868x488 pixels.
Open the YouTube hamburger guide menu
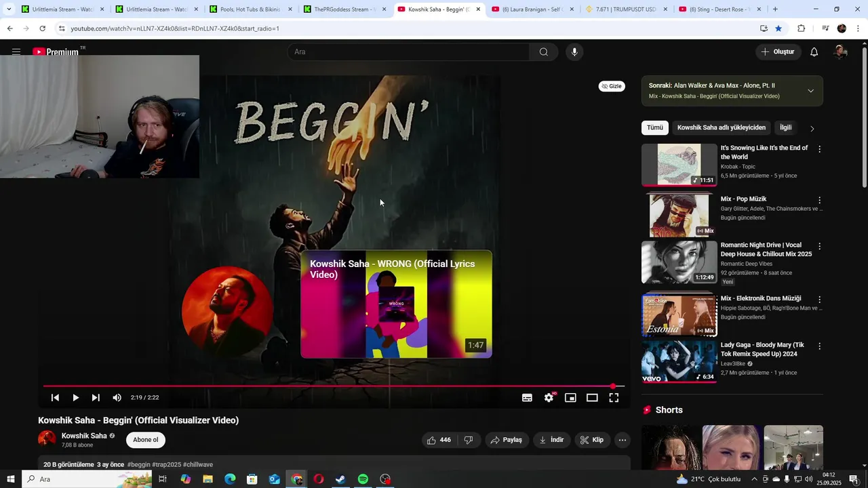16,52
